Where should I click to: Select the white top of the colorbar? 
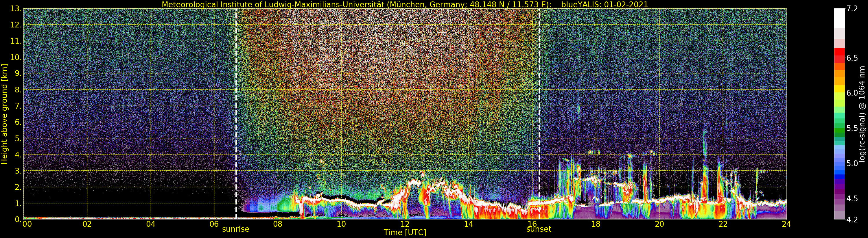[839, 17]
